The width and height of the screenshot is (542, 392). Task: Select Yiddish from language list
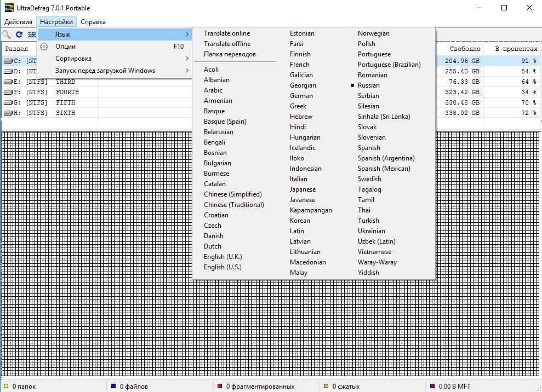[368, 273]
